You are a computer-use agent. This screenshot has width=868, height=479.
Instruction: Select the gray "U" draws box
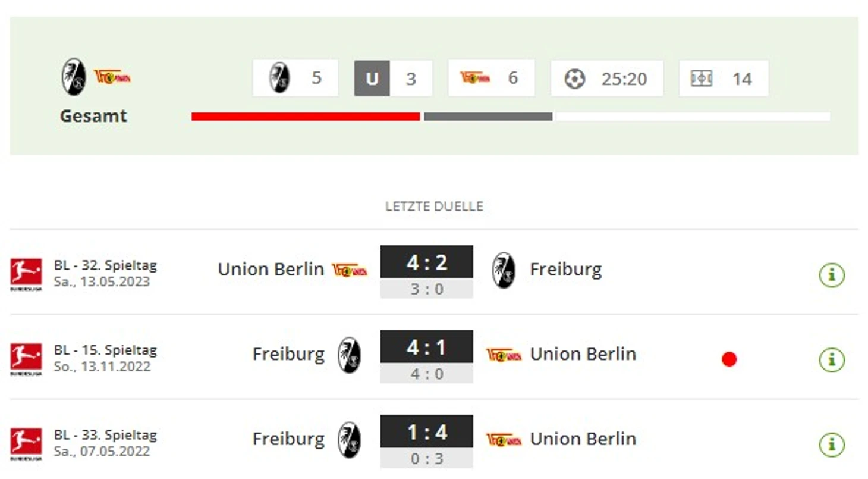tap(372, 79)
